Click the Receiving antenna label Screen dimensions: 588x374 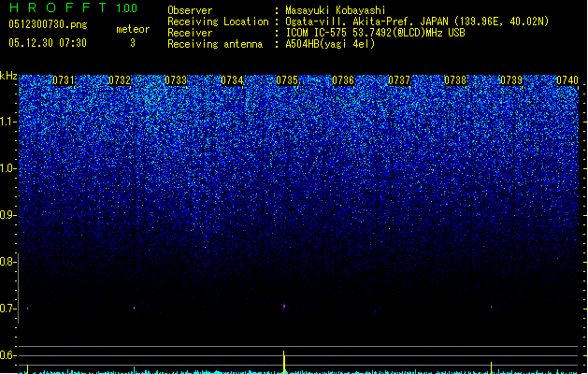tap(215, 44)
